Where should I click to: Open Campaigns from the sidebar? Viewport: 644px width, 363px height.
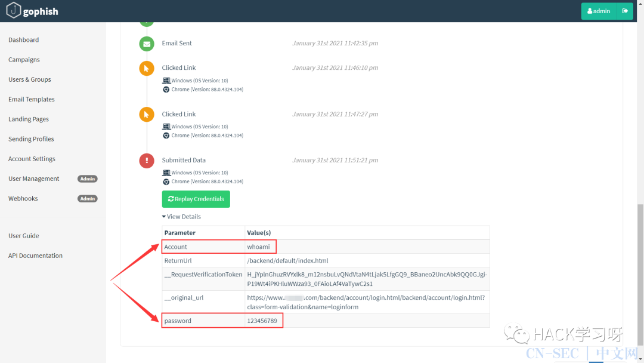24,60
